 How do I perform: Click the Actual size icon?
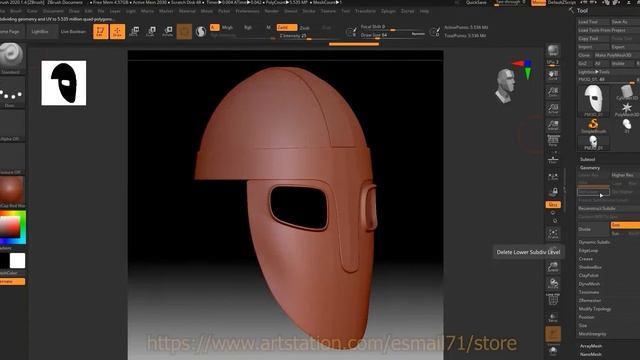click(x=553, y=109)
